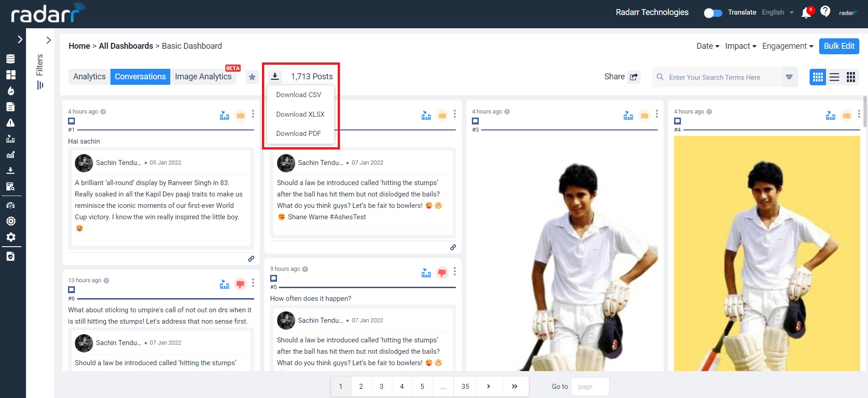Select checkbox for post #5

pos(273,279)
